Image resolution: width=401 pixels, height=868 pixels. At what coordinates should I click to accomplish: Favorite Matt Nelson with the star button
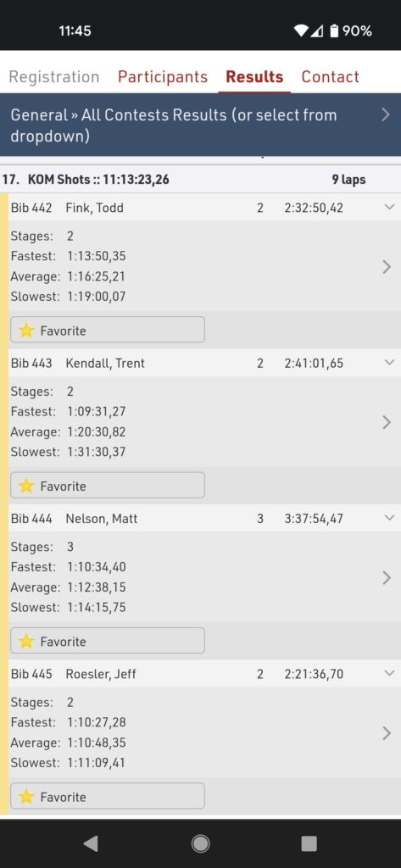point(108,641)
